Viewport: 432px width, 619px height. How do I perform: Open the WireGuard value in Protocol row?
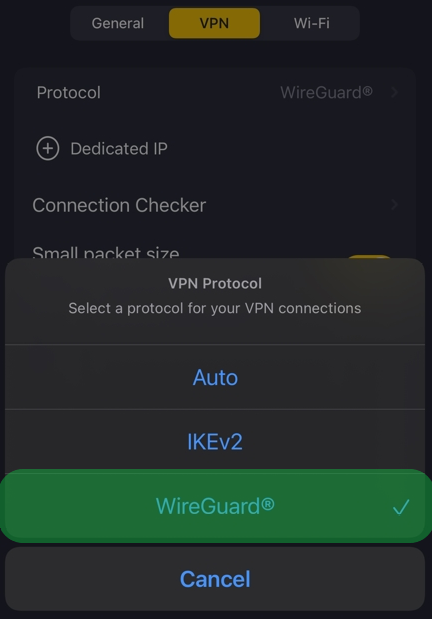pos(326,92)
